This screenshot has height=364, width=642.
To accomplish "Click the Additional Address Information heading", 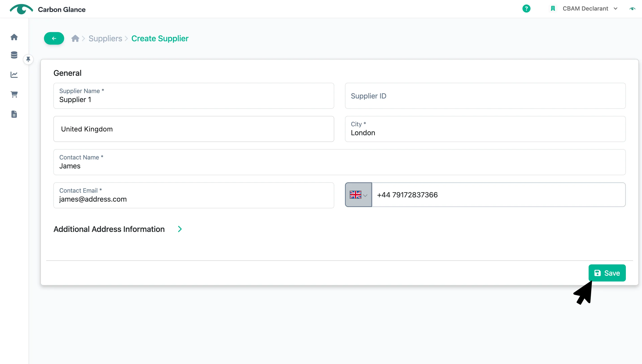I will pos(109,229).
